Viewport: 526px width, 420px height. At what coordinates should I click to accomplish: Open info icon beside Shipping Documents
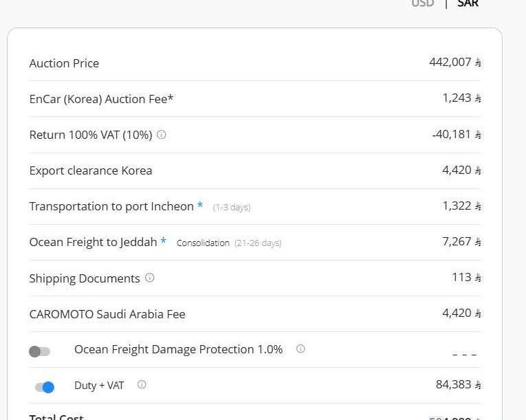click(150, 278)
